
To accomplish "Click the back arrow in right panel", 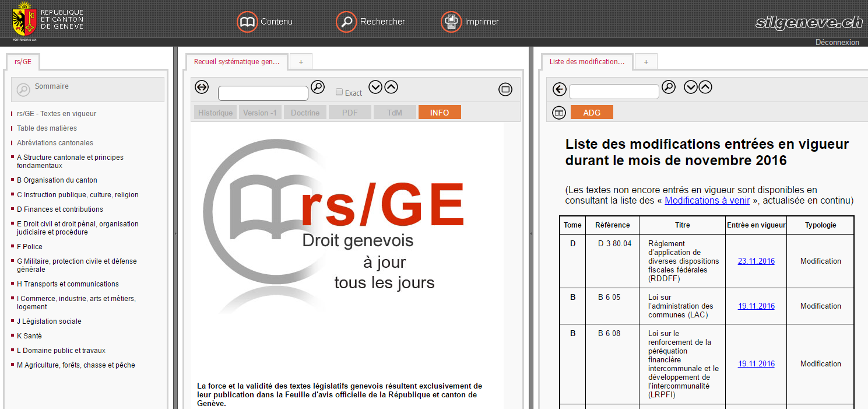I will click(560, 89).
